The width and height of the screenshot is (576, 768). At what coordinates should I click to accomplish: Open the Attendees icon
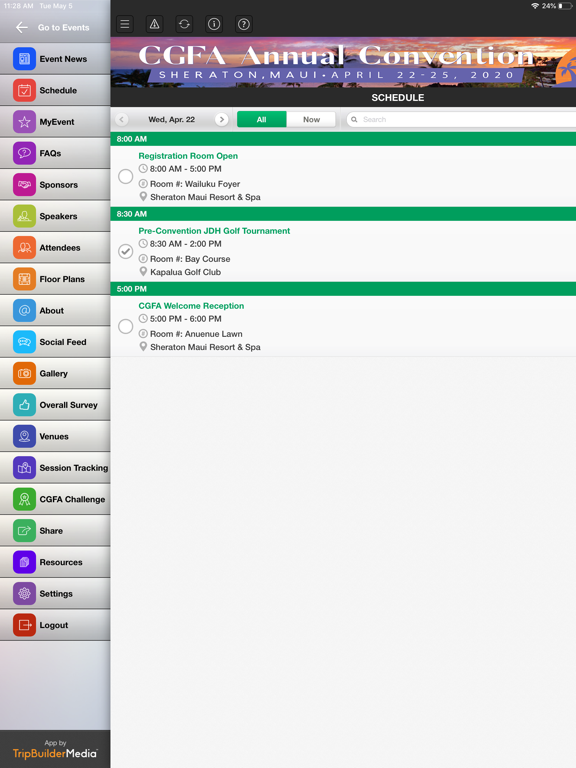click(x=24, y=247)
